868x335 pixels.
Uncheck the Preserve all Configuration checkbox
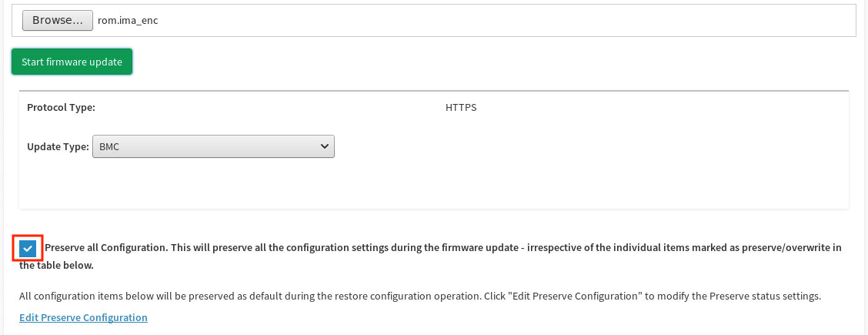click(28, 248)
